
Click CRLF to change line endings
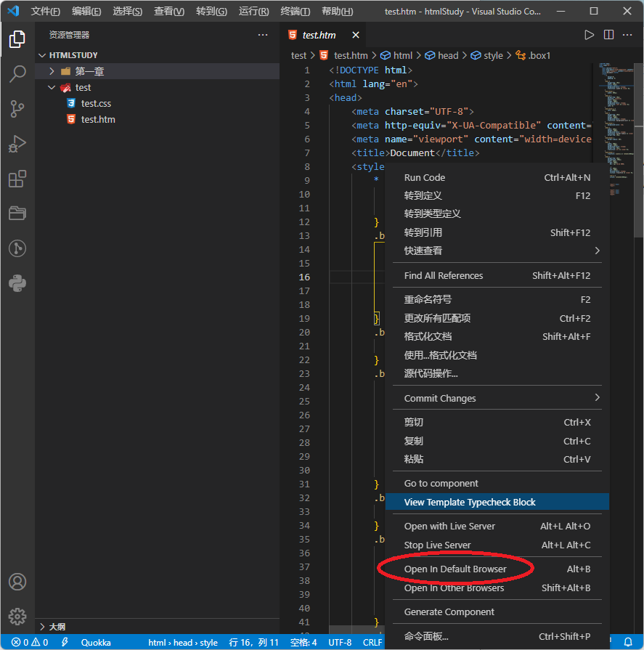(372, 642)
